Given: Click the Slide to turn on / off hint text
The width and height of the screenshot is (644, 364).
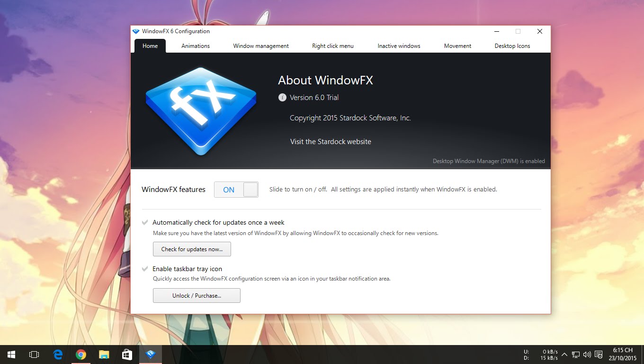Looking at the screenshot, I should (383, 190).
